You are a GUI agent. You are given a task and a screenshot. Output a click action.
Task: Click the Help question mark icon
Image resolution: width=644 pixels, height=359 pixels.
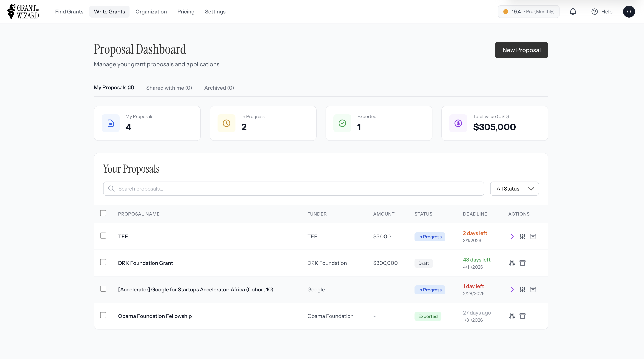tap(594, 12)
